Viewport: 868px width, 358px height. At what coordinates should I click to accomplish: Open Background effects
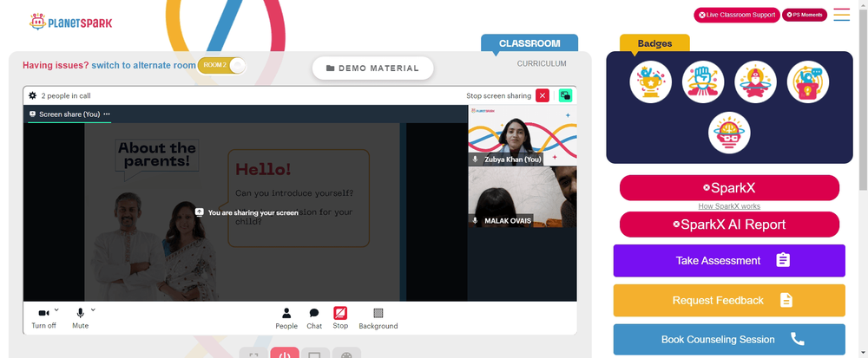[x=378, y=319]
